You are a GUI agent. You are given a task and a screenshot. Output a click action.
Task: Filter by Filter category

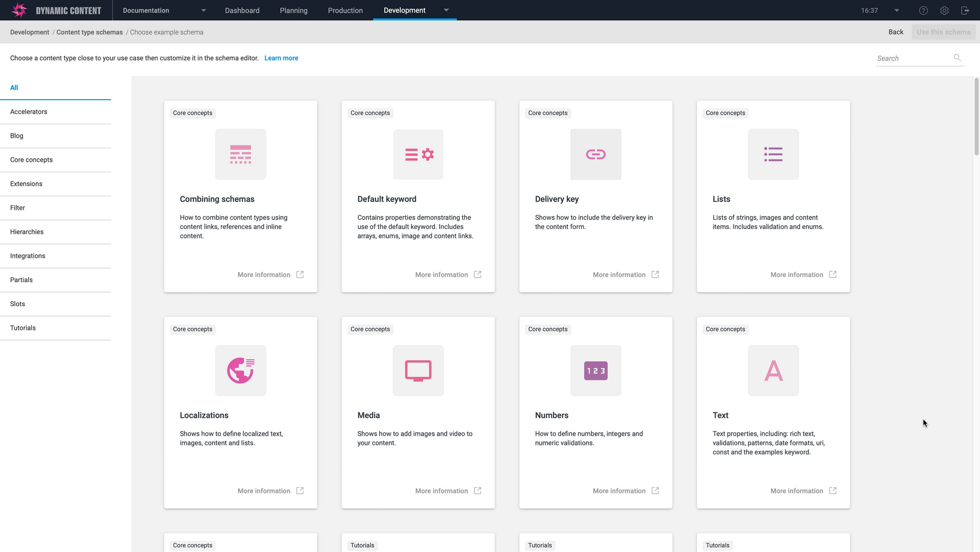point(55,208)
